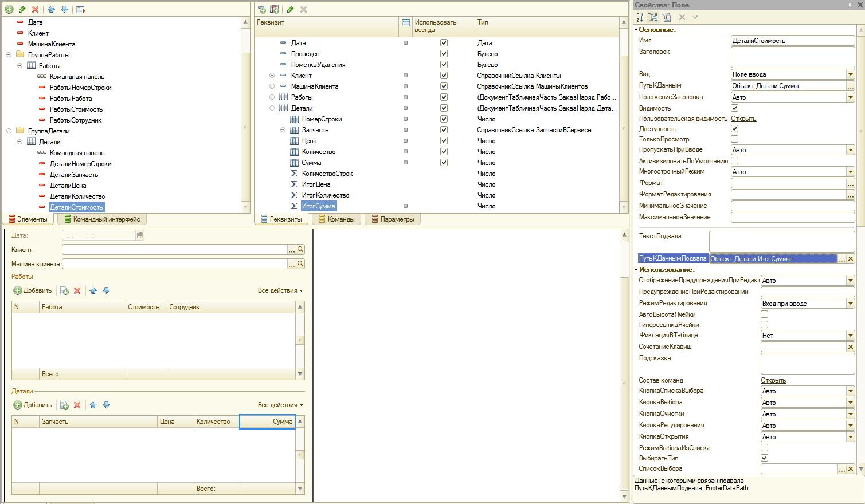Click the edit pencil icon in the Реквизиты toolbar
Viewport: 865px width, 504px height.
291,9
